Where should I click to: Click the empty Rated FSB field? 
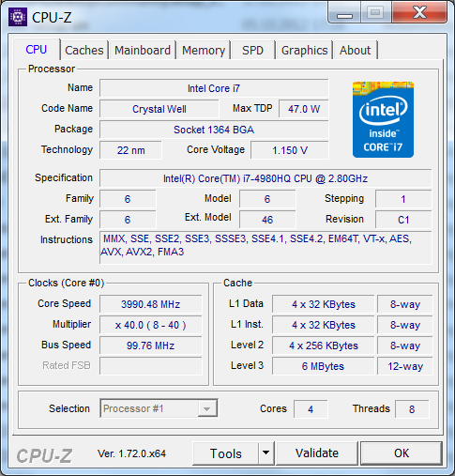pyautogui.click(x=151, y=366)
